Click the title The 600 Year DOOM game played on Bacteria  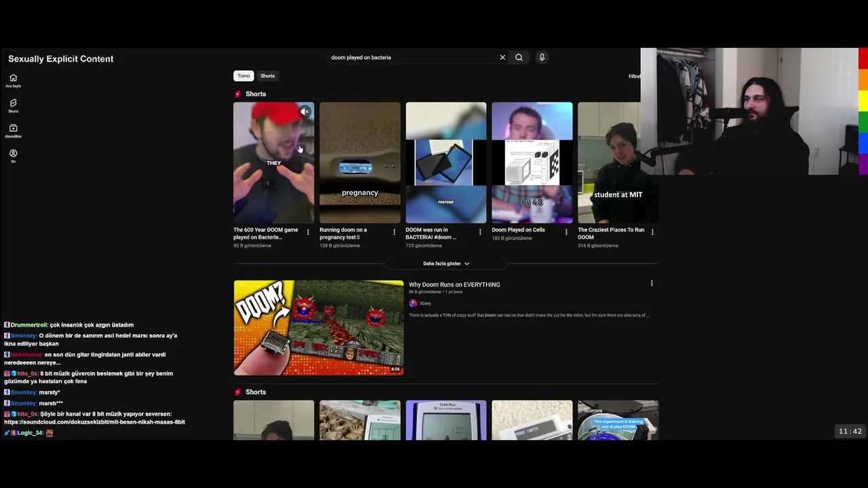pyautogui.click(x=266, y=233)
